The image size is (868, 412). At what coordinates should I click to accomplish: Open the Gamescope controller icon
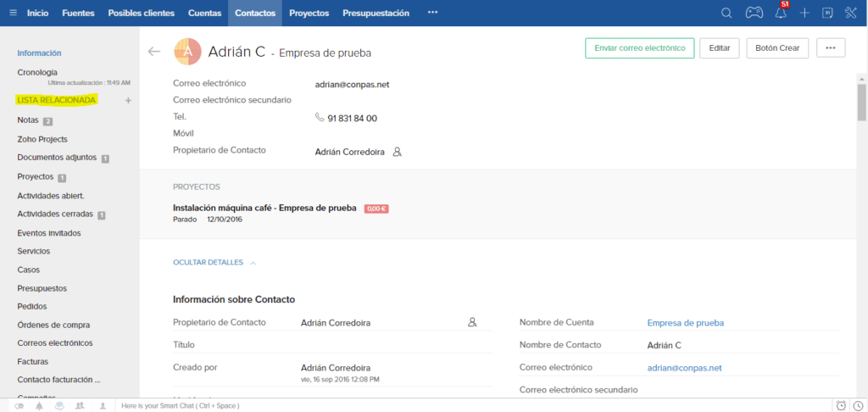pos(754,14)
